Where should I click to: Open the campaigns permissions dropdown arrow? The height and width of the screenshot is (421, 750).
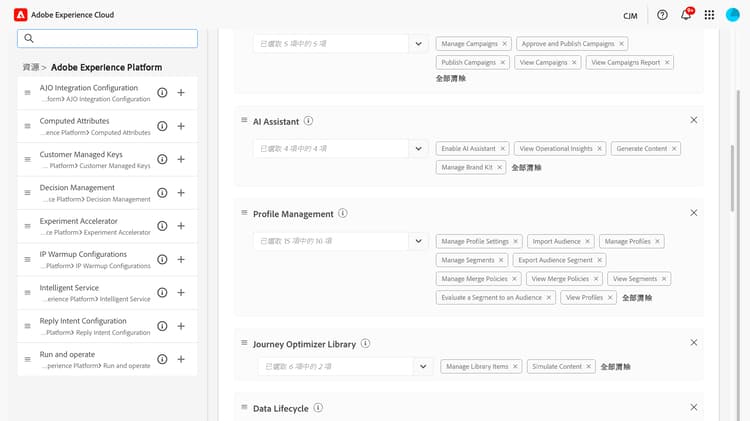click(x=419, y=44)
